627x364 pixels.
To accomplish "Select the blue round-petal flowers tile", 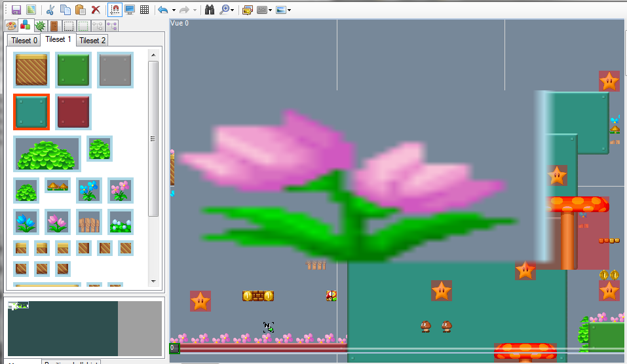I will (88, 191).
